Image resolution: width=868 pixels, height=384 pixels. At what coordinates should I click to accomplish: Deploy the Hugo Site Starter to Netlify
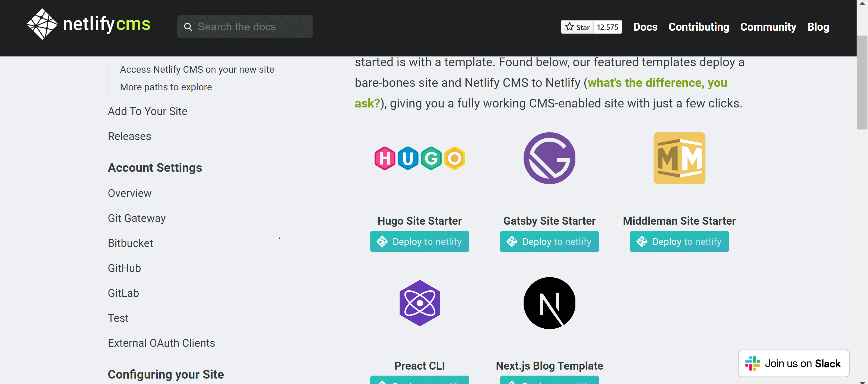pos(419,242)
